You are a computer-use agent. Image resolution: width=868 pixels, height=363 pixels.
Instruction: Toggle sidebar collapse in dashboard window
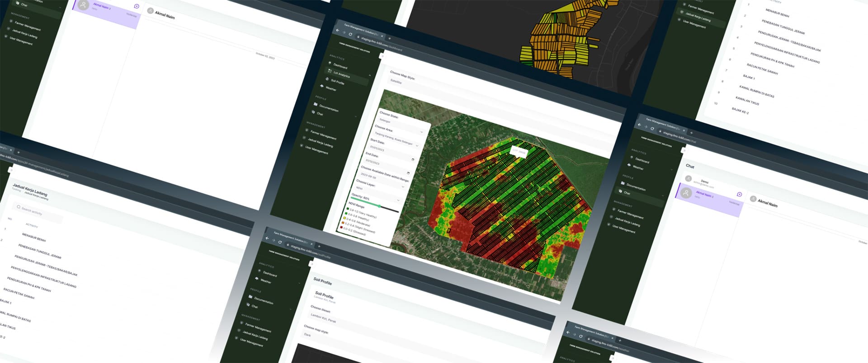pyautogui.click(x=382, y=56)
